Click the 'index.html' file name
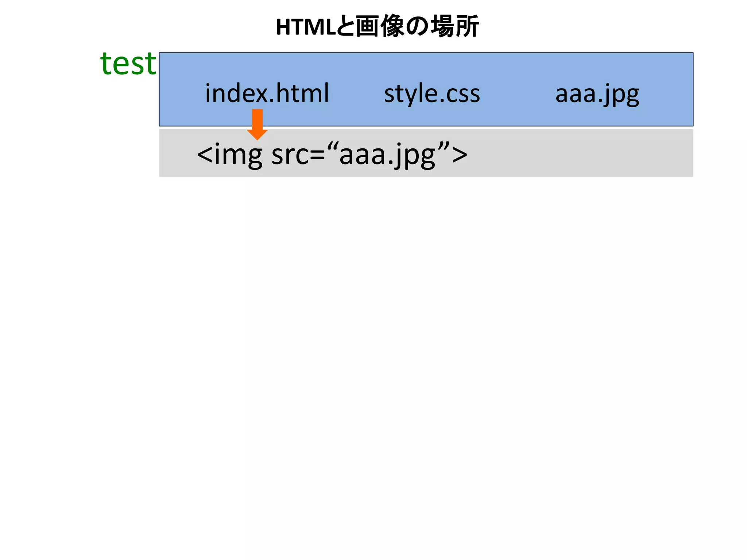The width and height of the screenshot is (747, 560). [267, 93]
